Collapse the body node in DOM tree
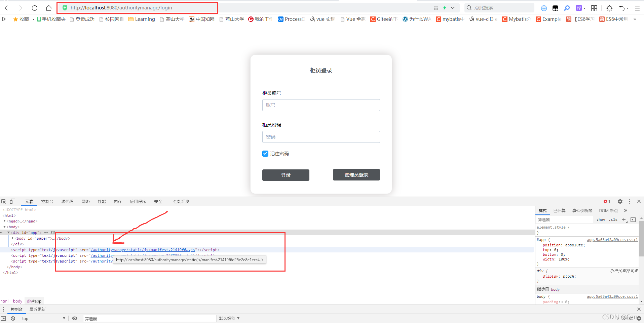The image size is (644, 323). coord(5,227)
